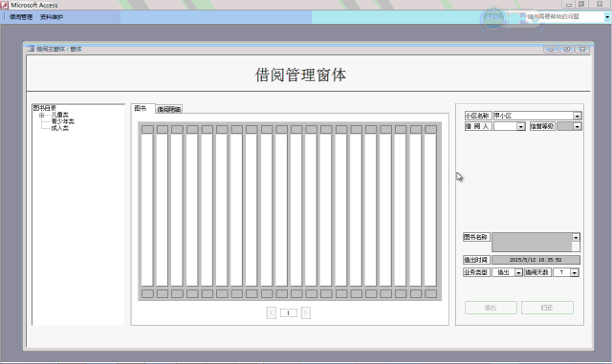
Task: Go to the next page arrow
Action: pos(306,313)
